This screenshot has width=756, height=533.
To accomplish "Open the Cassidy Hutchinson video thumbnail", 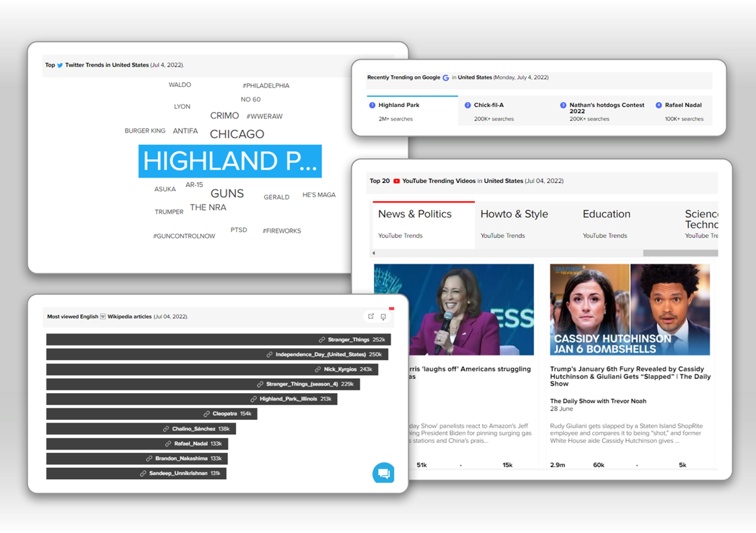I will pyautogui.click(x=630, y=309).
